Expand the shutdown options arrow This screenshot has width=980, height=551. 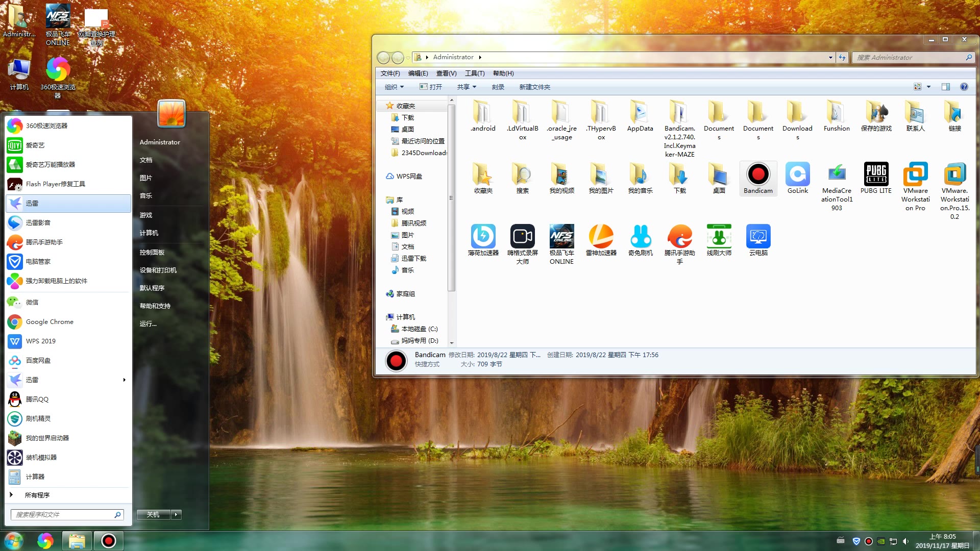176,514
